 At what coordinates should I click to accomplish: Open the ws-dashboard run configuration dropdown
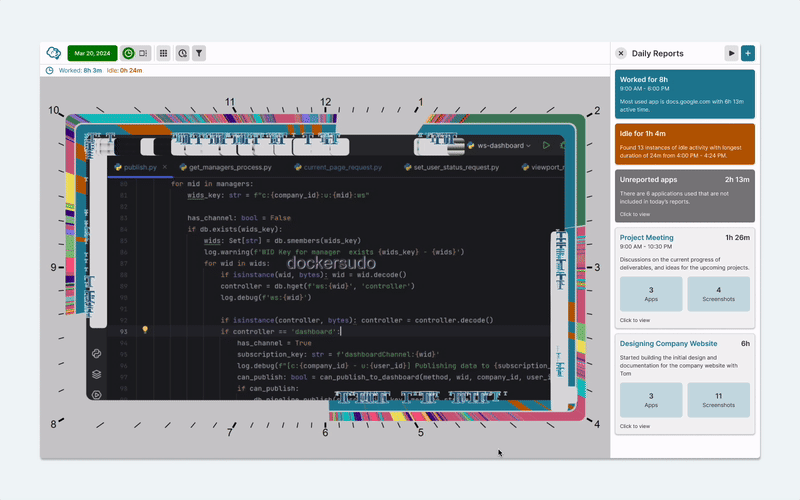(x=499, y=145)
